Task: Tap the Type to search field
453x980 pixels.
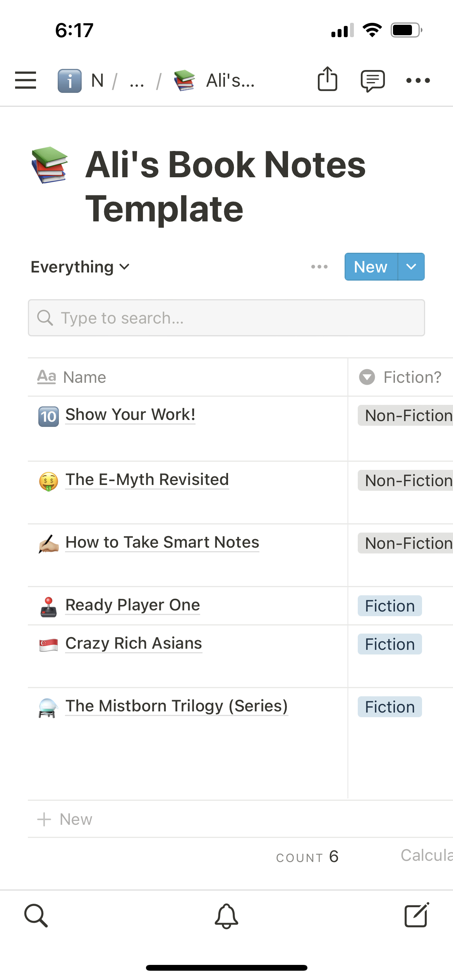Action: 226,318
